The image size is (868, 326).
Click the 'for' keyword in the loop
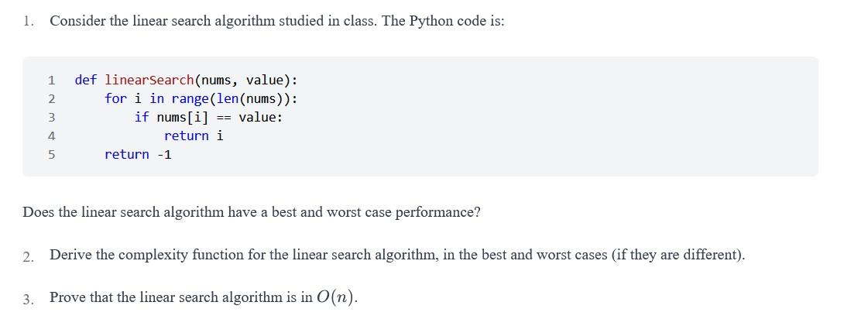pos(115,98)
